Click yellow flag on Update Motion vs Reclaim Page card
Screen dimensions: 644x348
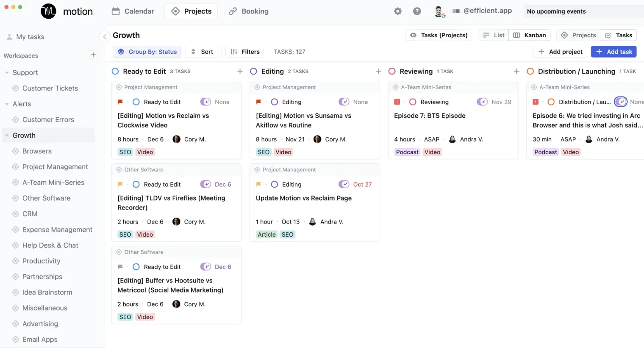click(x=258, y=185)
